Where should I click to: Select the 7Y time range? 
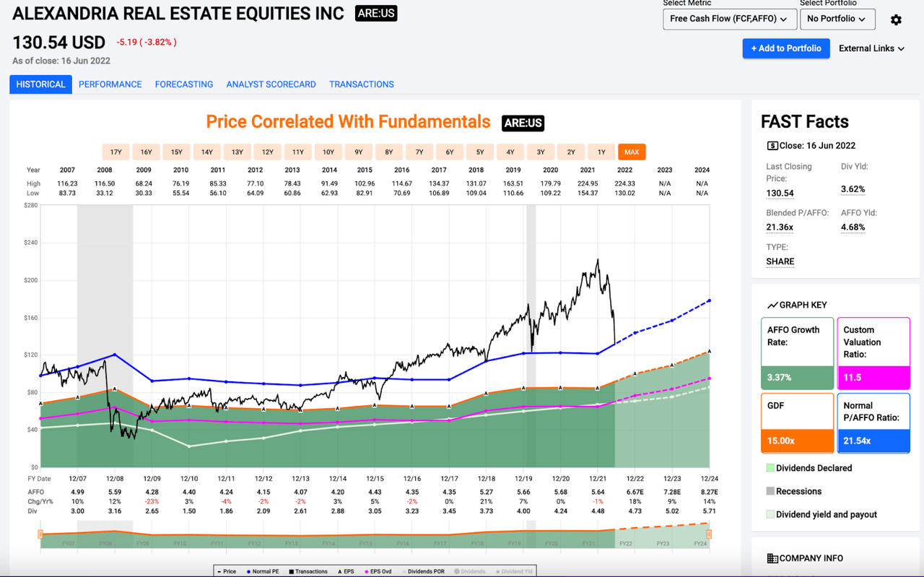coord(419,152)
